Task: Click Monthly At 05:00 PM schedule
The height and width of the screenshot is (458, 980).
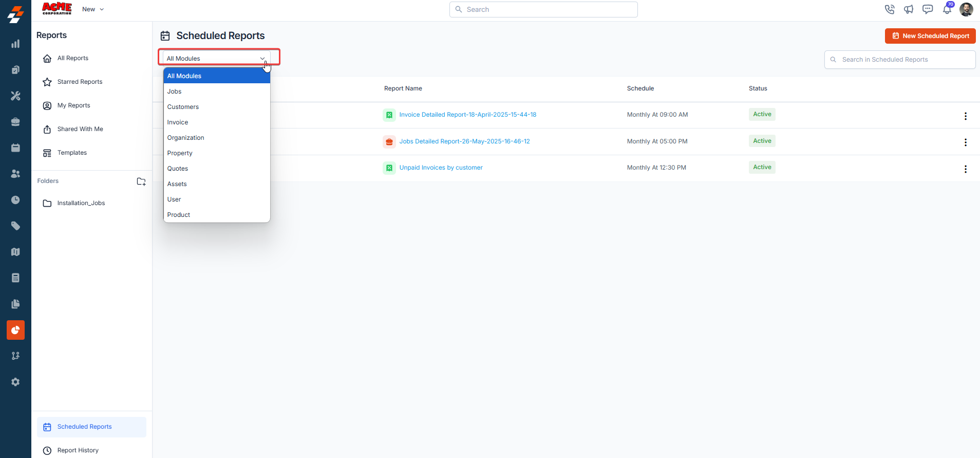Action: click(657, 141)
